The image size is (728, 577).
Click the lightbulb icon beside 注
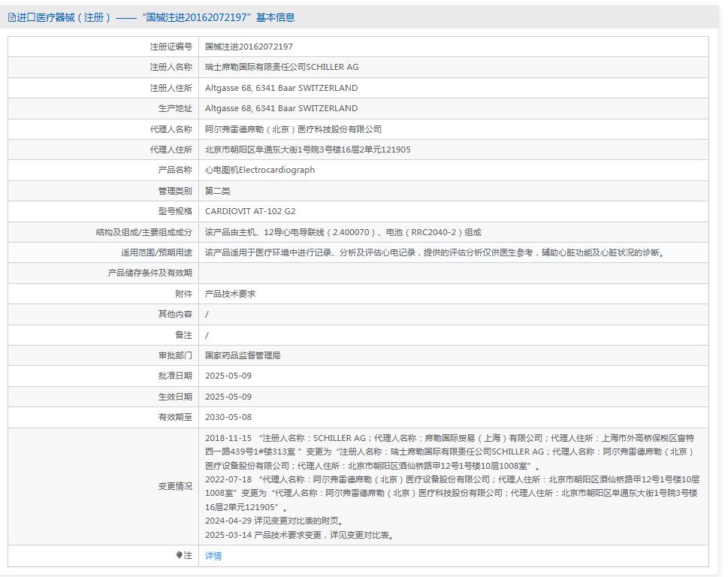coord(179,555)
